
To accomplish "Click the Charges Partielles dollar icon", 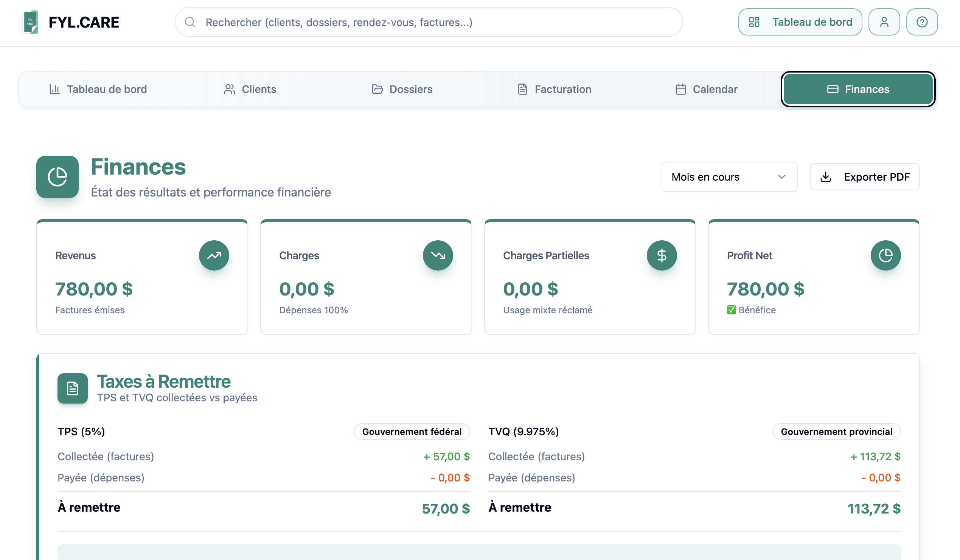I will coord(662,255).
